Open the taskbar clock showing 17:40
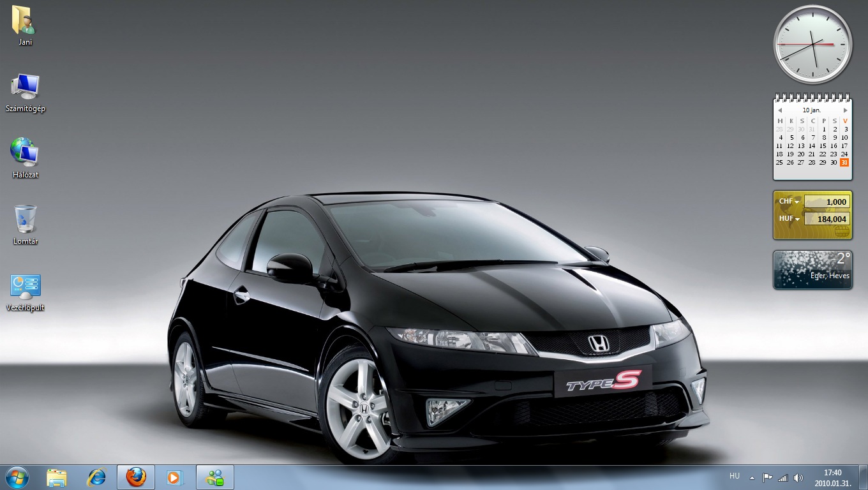868x490 pixels. (x=832, y=477)
